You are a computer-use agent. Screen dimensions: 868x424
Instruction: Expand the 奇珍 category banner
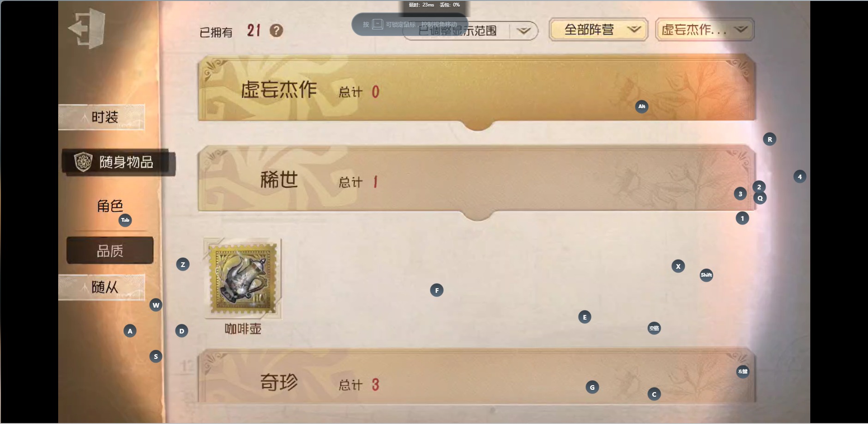click(477, 376)
